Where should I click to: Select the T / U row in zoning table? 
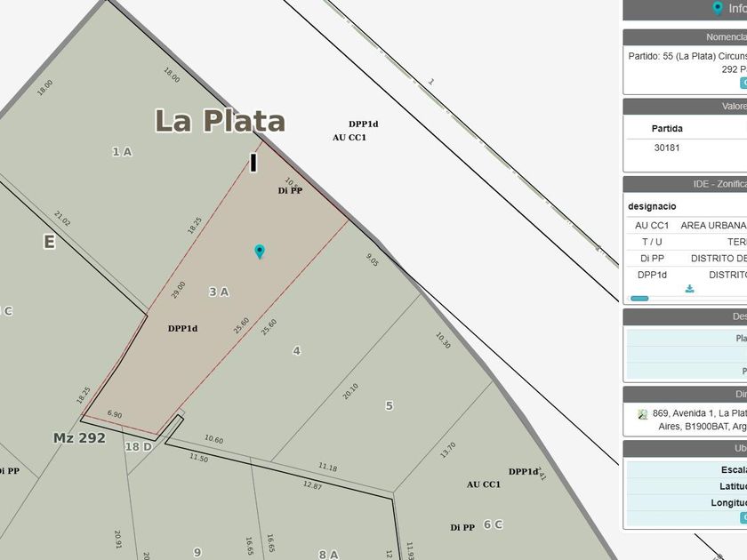(x=687, y=242)
